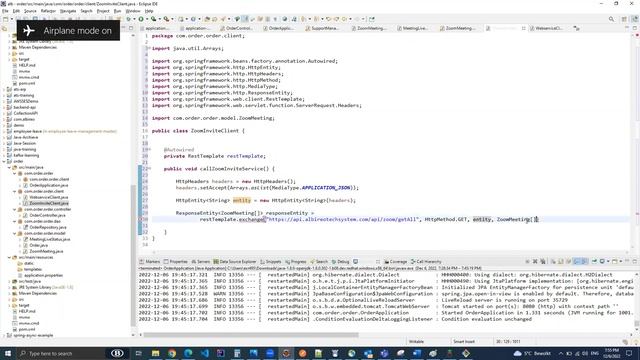Viewport: 640px width, 360px height.
Task: Click the Open Perspective icon at top right
Action: (x=624, y=19)
